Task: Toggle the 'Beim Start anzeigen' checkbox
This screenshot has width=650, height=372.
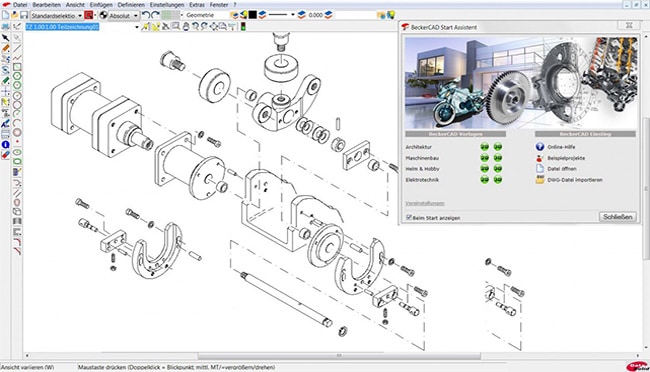Action: pos(409,217)
